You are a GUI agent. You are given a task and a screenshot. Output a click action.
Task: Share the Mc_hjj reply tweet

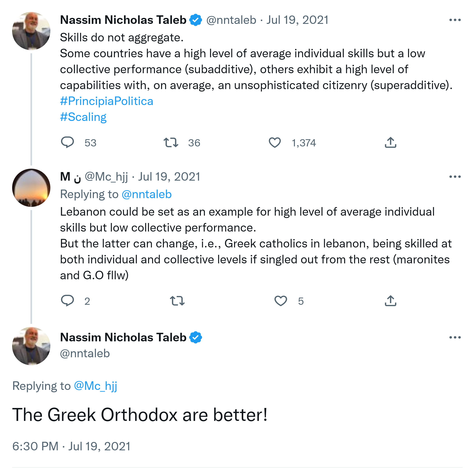[390, 301]
